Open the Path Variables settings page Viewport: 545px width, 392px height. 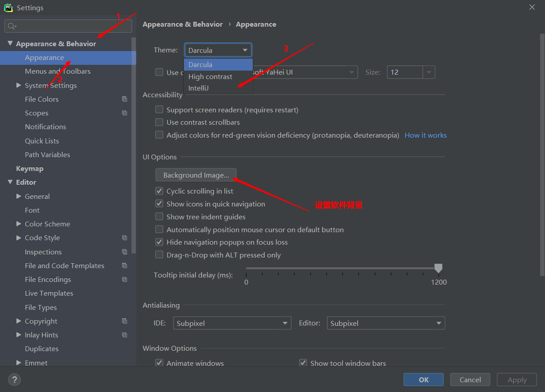(48, 154)
